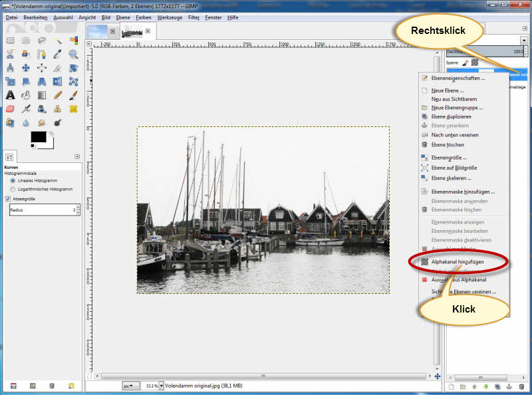Activate the Alignment tool

(x=42, y=68)
